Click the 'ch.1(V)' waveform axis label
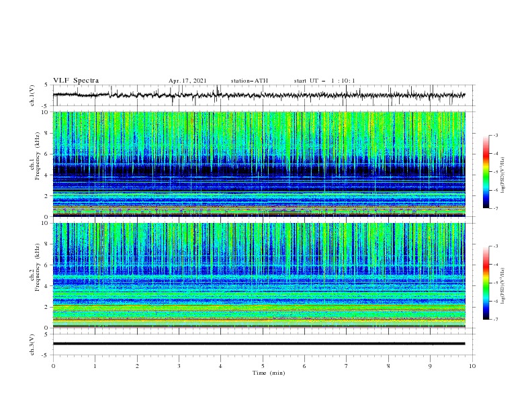Image resolution: width=532 pixels, height=411 pixels. tap(32, 95)
